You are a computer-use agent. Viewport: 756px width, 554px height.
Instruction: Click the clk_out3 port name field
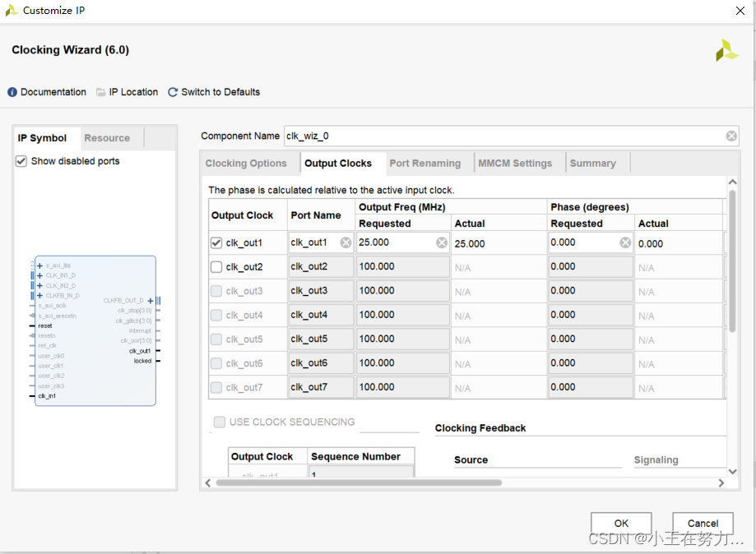pos(321,291)
